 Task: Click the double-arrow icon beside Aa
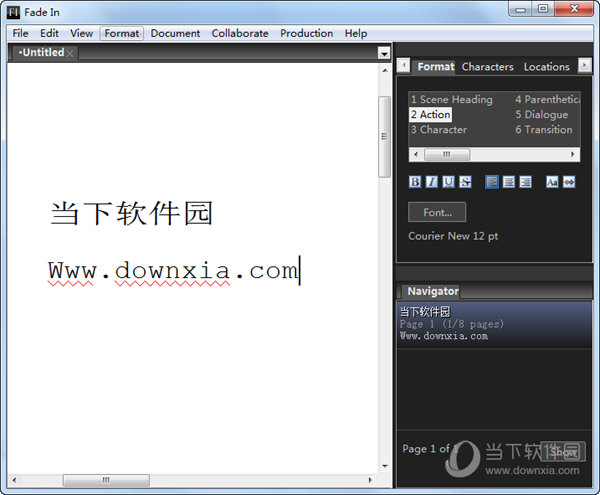click(x=569, y=182)
